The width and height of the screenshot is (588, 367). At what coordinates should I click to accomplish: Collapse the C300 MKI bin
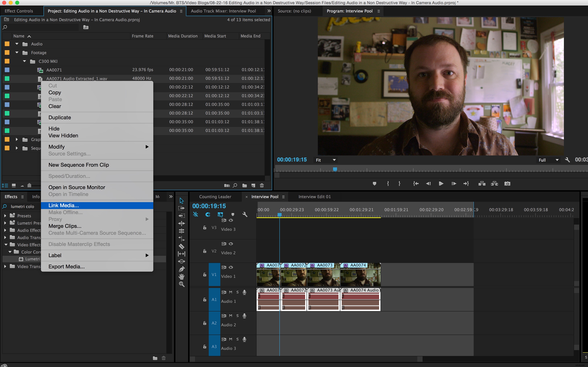coord(24,61)
